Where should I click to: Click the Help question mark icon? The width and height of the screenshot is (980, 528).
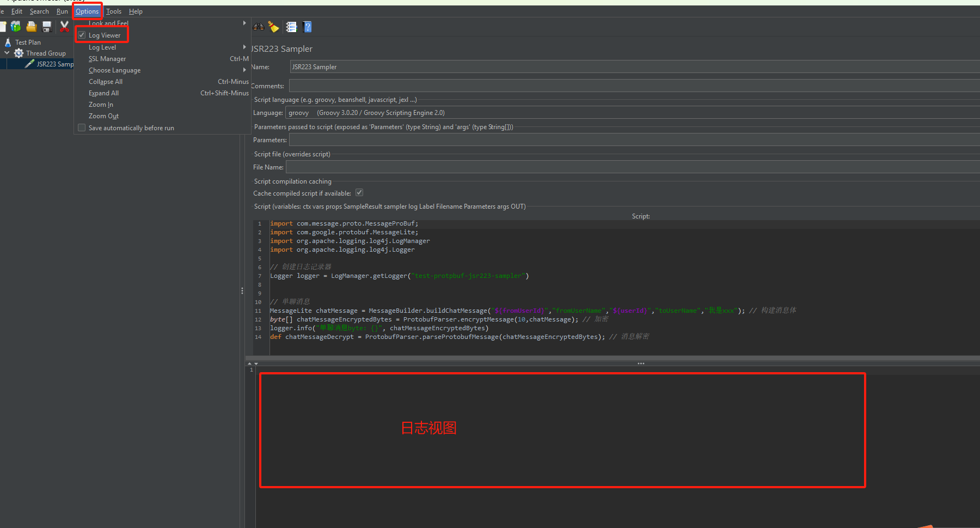click(307, 27)
